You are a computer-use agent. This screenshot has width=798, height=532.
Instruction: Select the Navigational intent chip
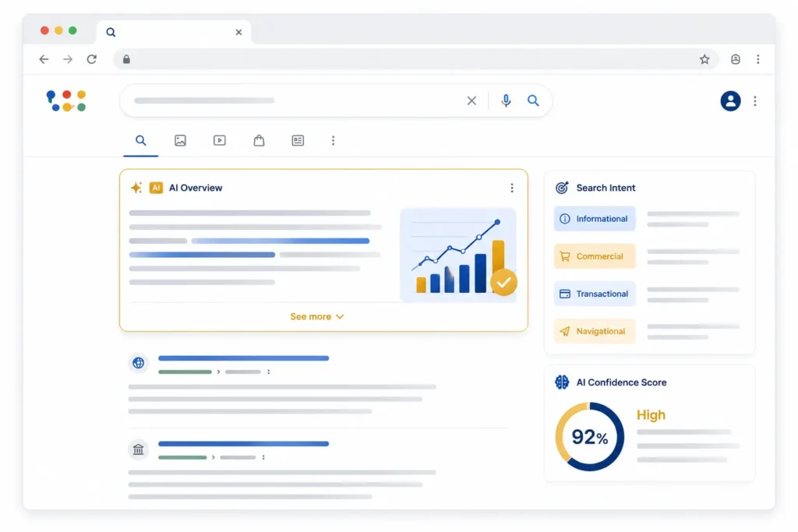(595, 331)
